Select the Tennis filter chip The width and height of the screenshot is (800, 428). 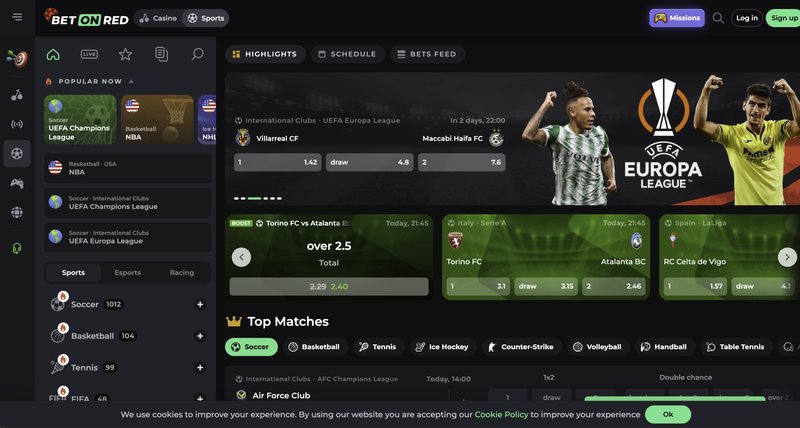(378, 347)
